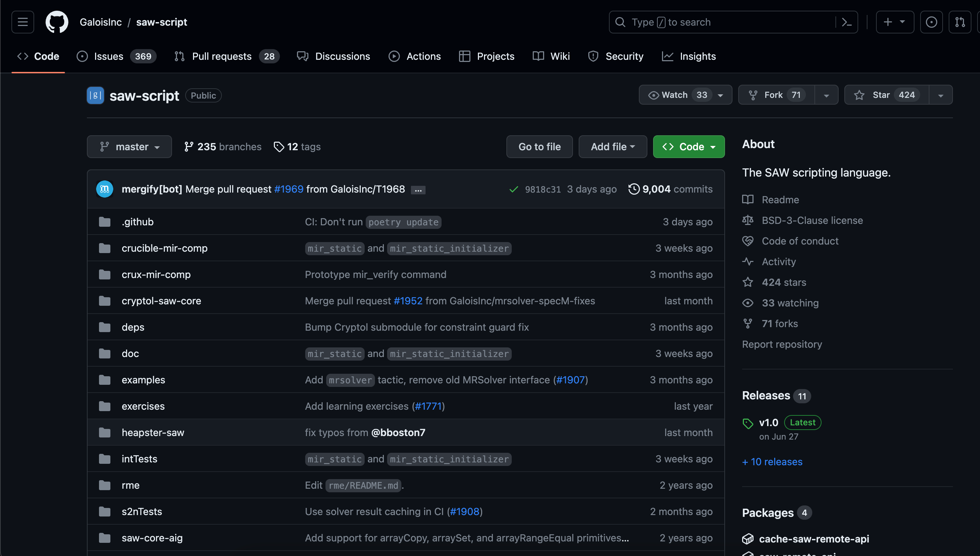Viewport: 980px width, 556px height.
Task: Open pull requests icon in header
Action: click(x=960, y=22)
